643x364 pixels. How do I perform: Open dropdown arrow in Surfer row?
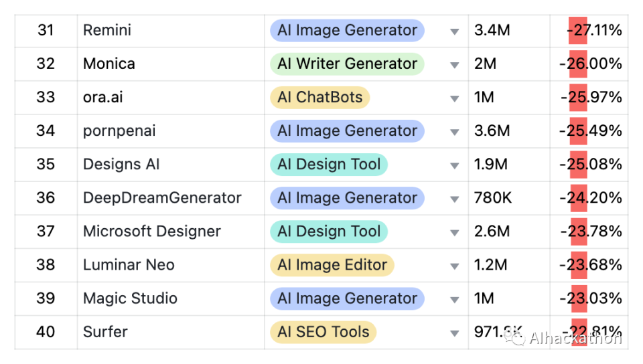pyautogui.click(x=455, y=333)
